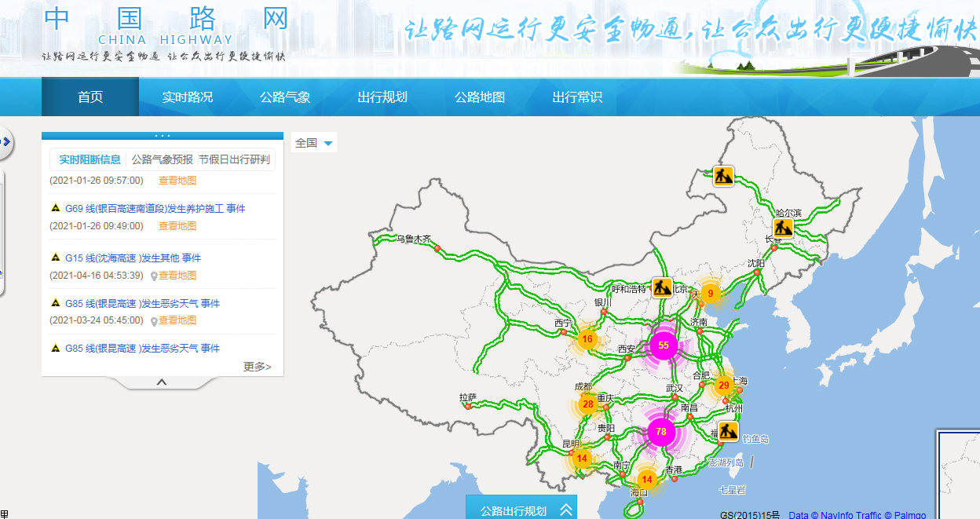Click the 香港 label on the map
Image resolution: width=980 pixels, height=519 pixels.
pos(674,470)
